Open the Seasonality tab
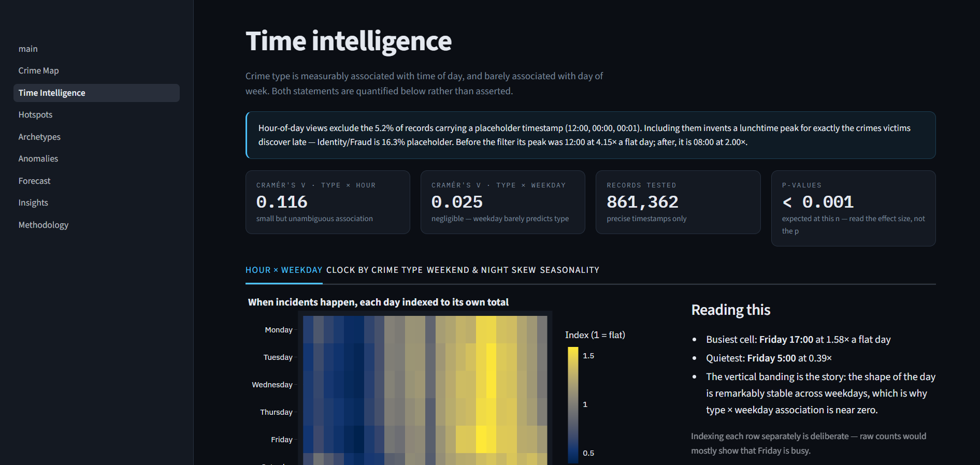The height and width of the screenshot is (465, 980). tap(569, 270)
